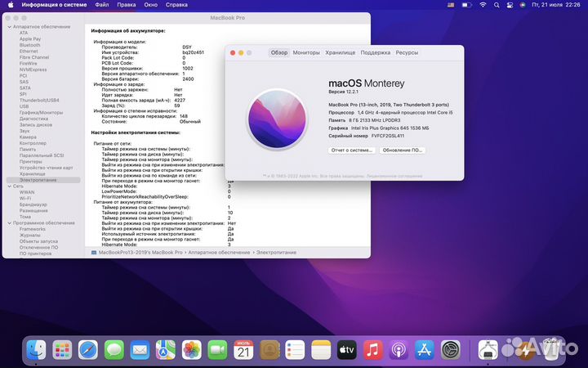Select USB in the hardware sidebar
The image size is (588, 368).
pyautogui.click(x=24, y=106)
